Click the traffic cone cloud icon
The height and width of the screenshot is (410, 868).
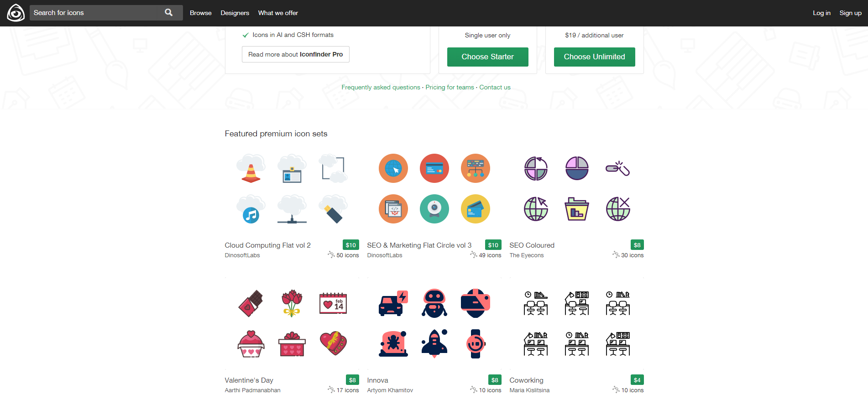coord(251,168)
